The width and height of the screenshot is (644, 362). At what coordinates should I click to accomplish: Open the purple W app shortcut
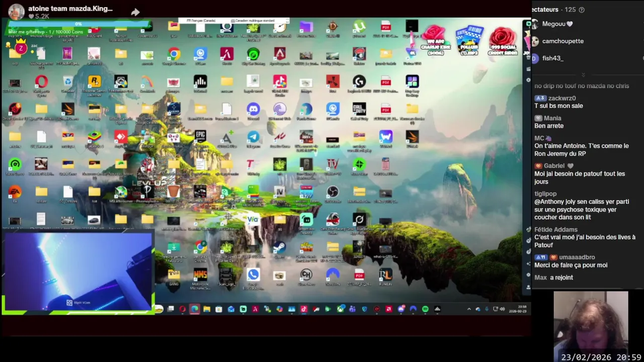point(385,137)
